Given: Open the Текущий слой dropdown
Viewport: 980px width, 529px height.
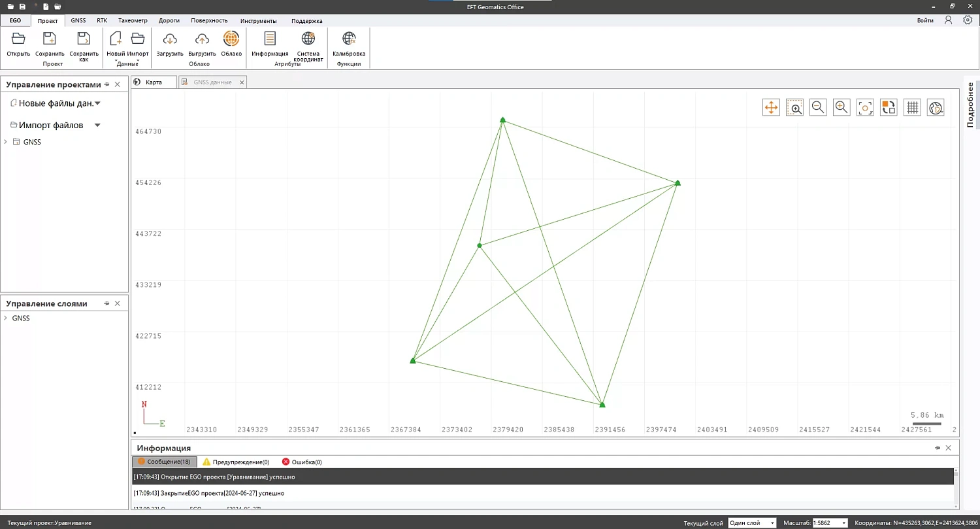Looking at the screenshot, I should pyautogui.click(x=752, y=523).
